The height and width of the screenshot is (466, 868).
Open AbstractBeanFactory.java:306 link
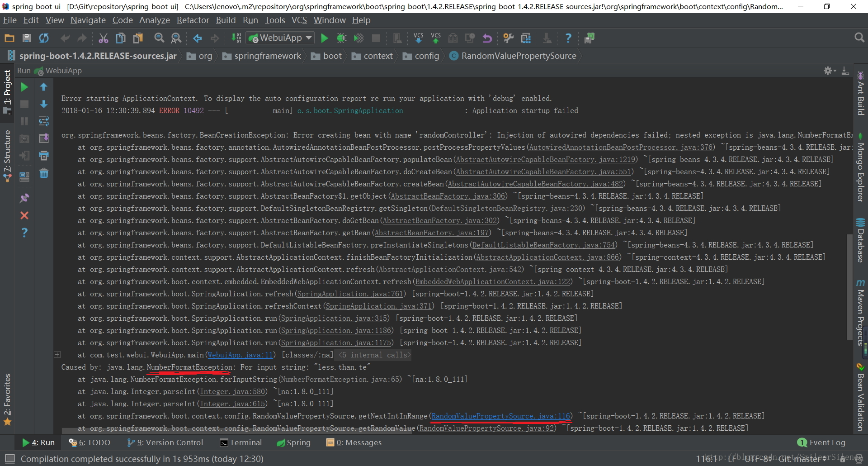pos(448,196)
